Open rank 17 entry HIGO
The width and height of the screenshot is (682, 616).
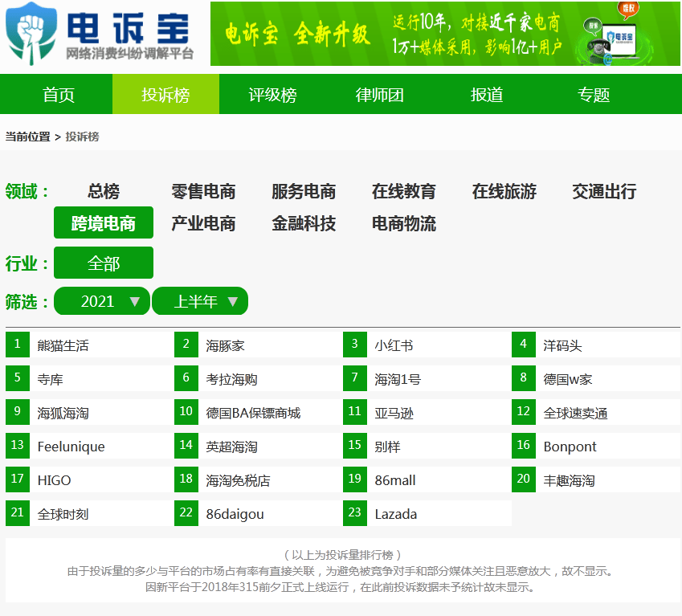point(90,479)
